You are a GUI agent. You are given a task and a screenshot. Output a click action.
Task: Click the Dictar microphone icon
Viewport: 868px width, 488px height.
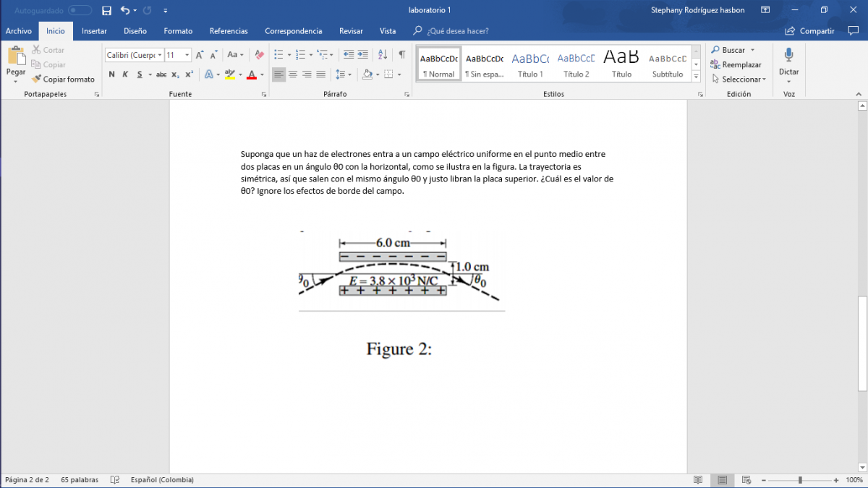788,56
